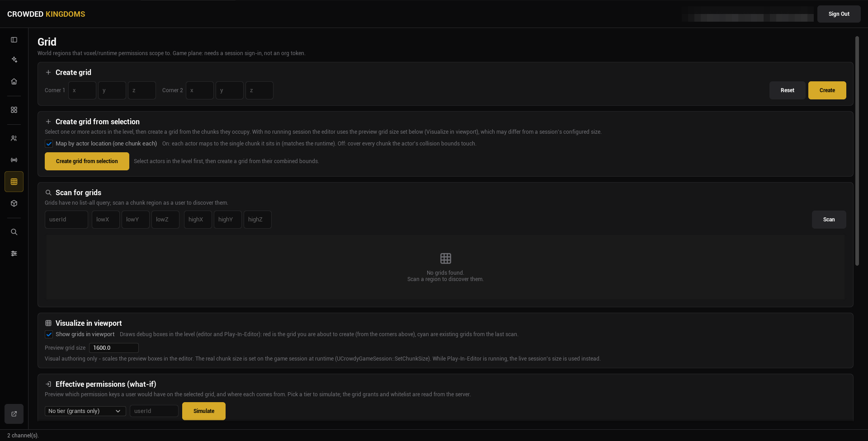Click Create grid from selection button

pyautogui.click(x=87, y=161)
